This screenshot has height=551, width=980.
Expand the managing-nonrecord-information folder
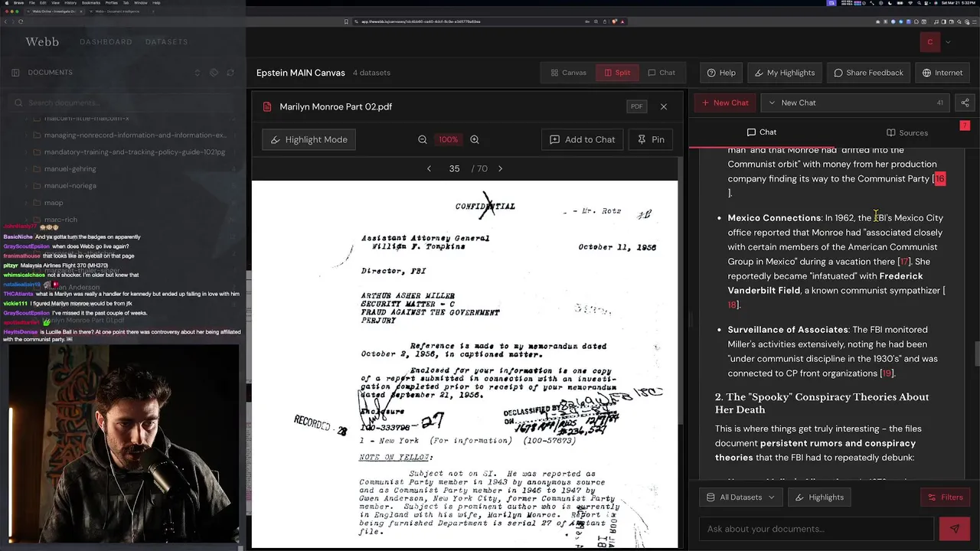coord(26,135)
